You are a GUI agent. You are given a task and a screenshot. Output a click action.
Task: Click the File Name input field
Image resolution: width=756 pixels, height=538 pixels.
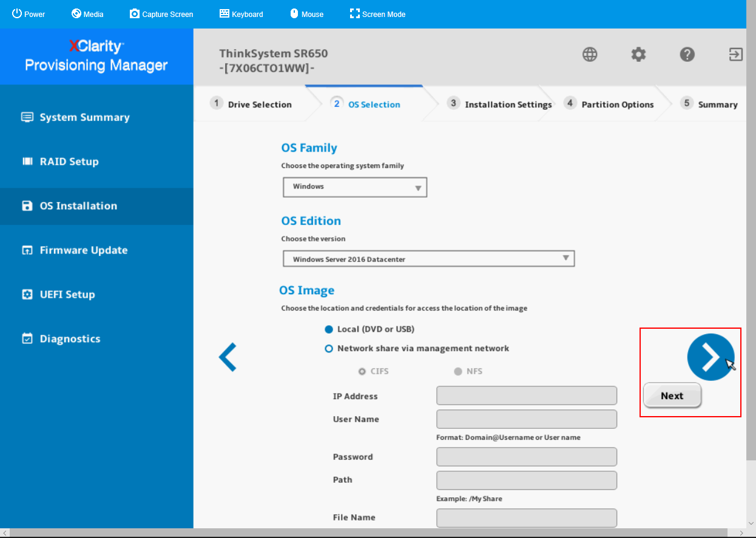click(527, 518)
